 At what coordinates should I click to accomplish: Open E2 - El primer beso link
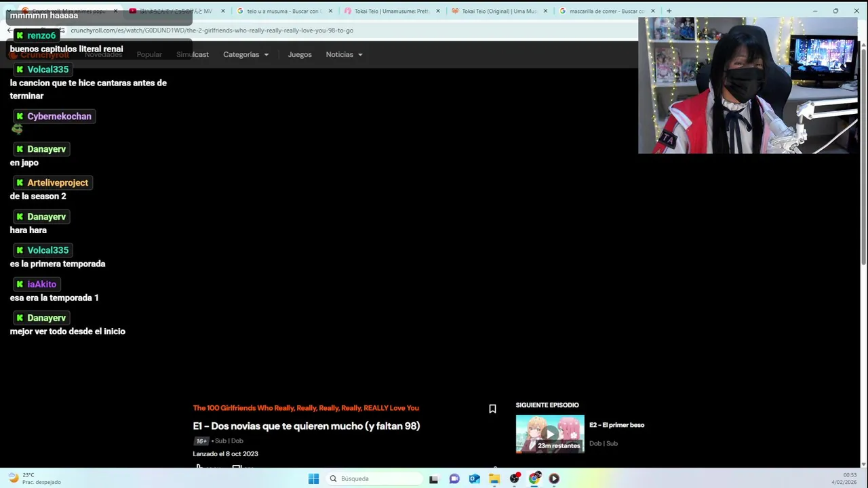(x=616, y=425)
